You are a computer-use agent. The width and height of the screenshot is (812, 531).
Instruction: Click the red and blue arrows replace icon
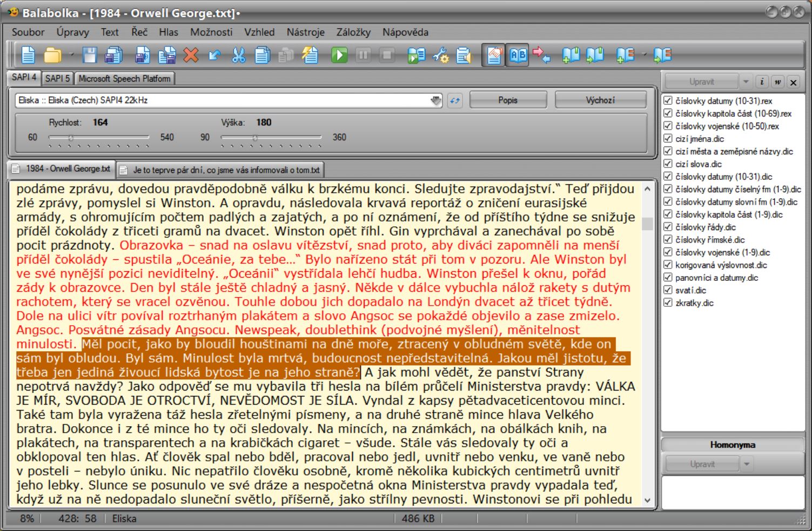(541, 55)
